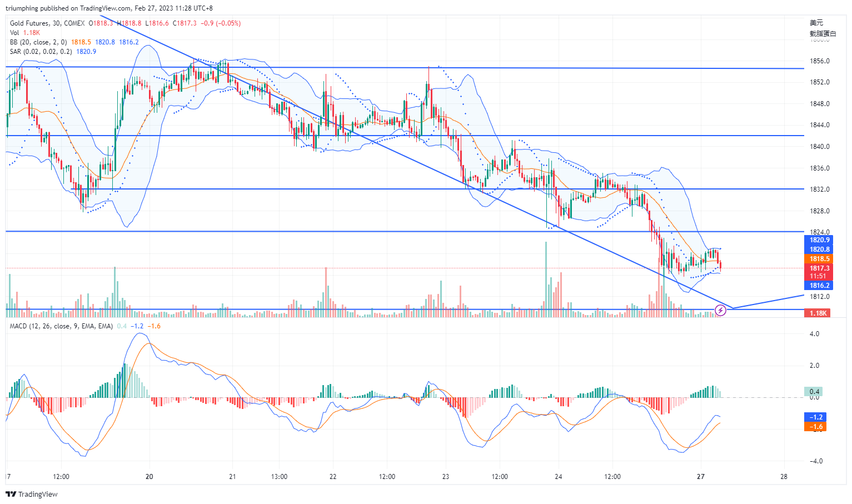Click the red 1817.3 current price tag
The width and height of the screenshot is (852, 504).
pos(819,268)
